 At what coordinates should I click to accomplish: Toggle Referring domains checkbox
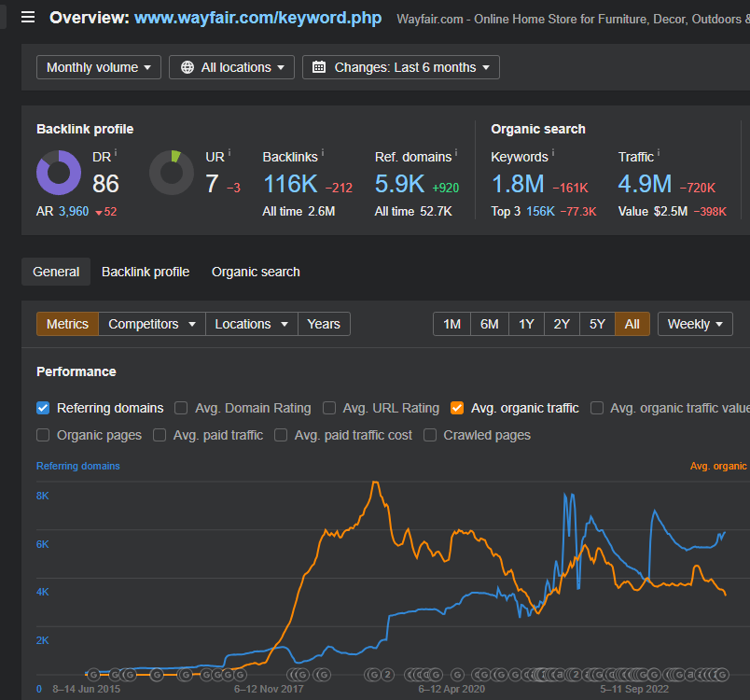[43, 408]
